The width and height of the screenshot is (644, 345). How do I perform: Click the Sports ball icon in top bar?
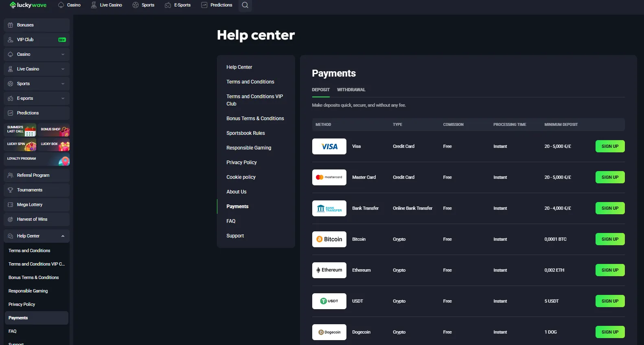pos(136,5)
